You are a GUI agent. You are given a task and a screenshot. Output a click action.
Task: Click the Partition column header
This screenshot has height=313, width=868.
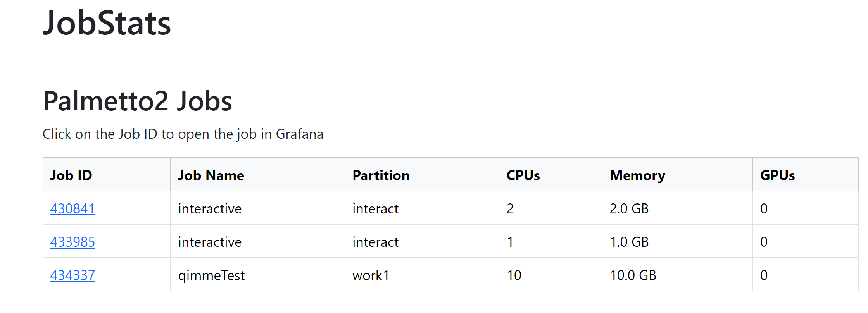pyautogui.click(x=381, y=175)
